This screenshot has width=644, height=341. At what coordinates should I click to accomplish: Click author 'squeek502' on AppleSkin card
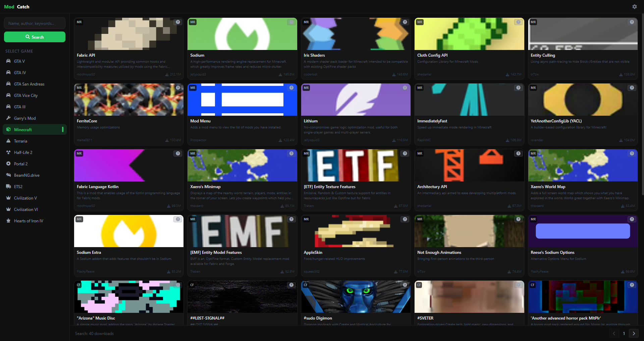[312, 272]
